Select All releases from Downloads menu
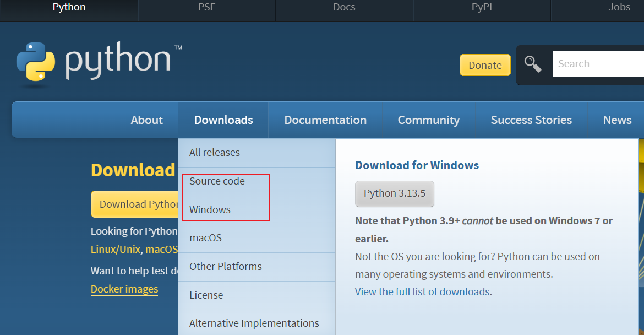The width and height of the screenshot is (644, 335). (215, 153)
